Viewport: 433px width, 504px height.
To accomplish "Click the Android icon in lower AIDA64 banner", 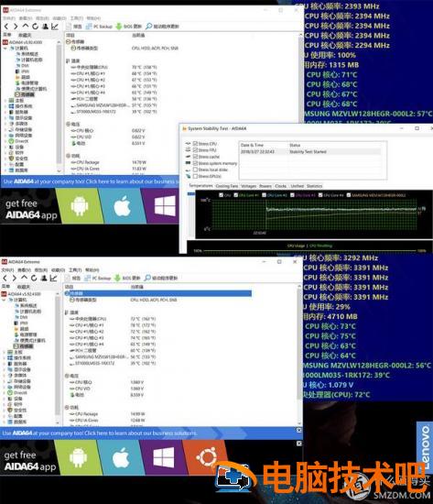I will click(x=78, y=457).
